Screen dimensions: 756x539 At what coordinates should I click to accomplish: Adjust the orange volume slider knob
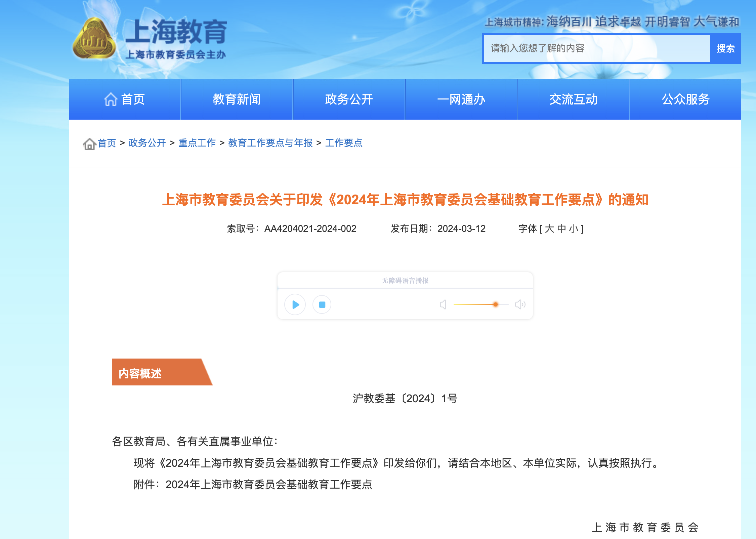[496, 304]
